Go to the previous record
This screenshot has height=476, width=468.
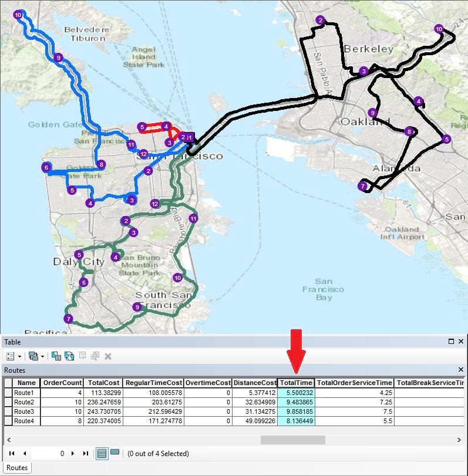pyautogui.click(x=25, y=453)
